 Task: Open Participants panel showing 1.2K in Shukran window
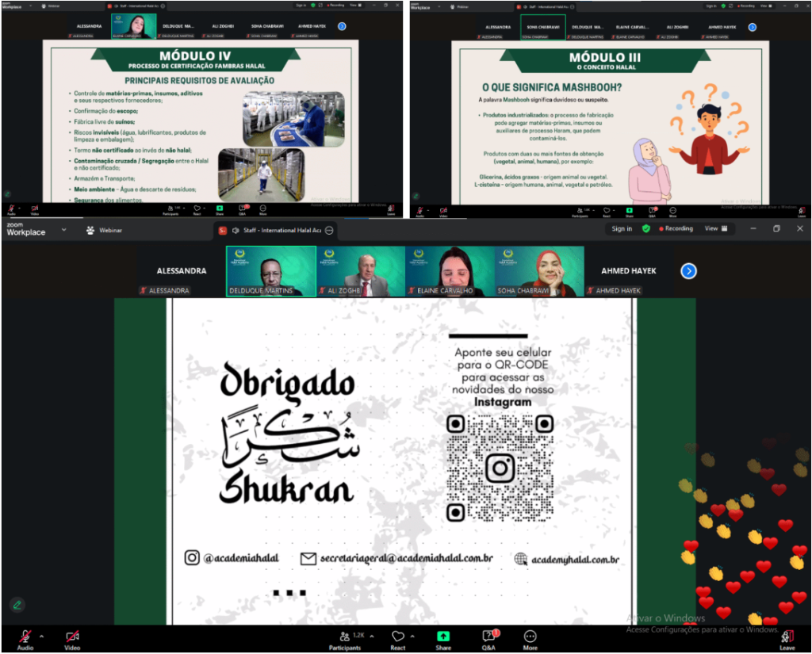pyautogui.click(x=345, y=640)
